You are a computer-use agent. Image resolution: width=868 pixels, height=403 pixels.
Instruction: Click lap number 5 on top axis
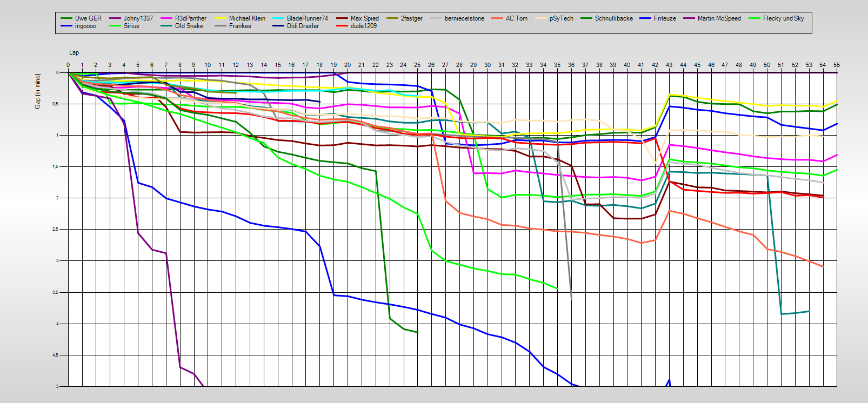click(138, 65)
